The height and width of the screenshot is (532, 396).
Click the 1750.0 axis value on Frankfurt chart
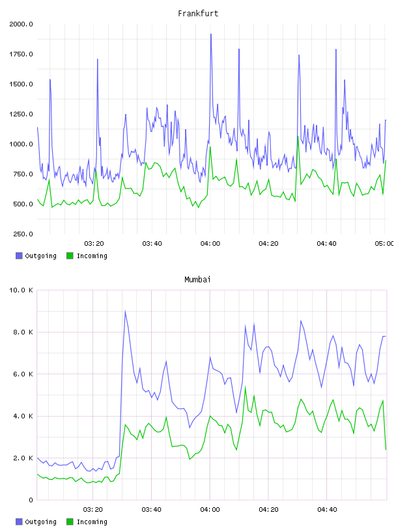21,54
